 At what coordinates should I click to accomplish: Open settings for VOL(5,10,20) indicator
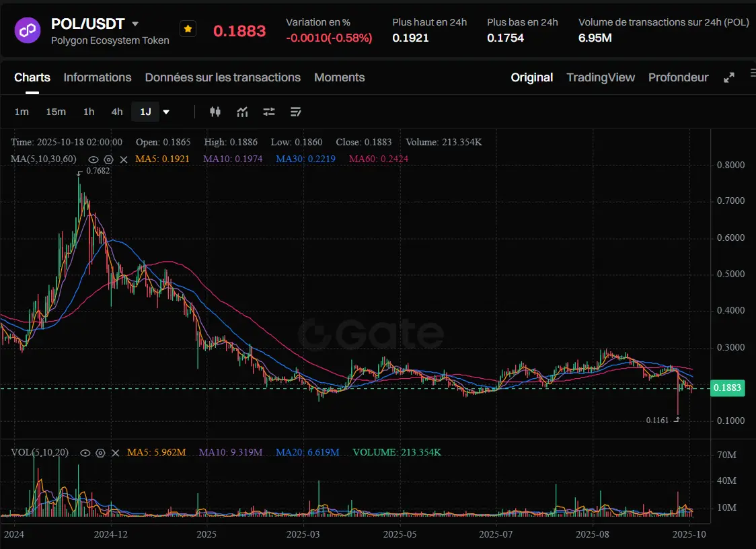(100, 453)
